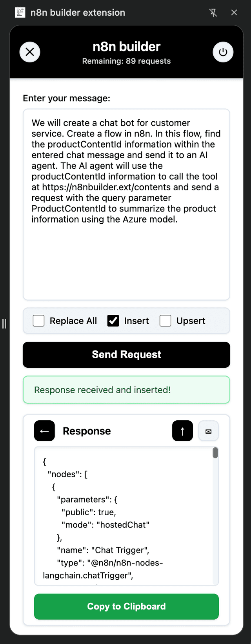Click the close (X) icon in the n8n builder header
The image size is (251, 644).
30,52
